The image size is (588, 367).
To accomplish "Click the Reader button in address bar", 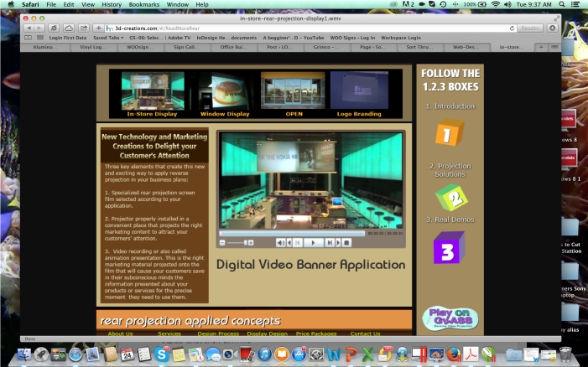I will (530, 28).
